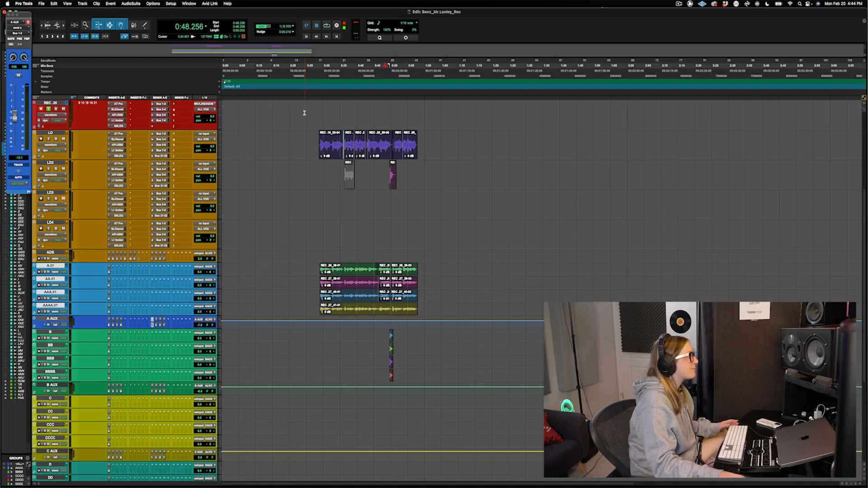Click the macOS Wi-Fi status icon

790,4
